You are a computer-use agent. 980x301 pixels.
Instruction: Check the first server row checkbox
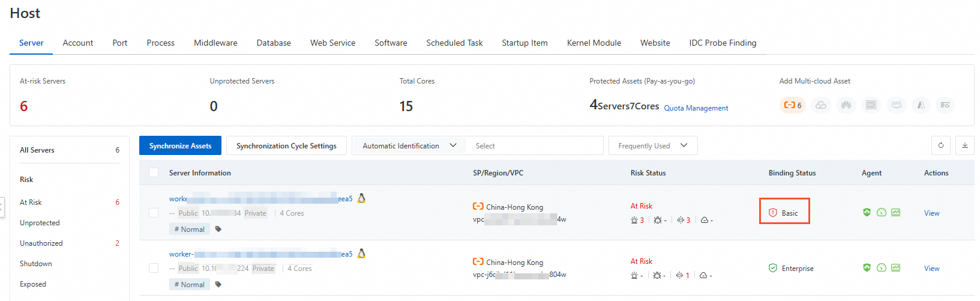coord(154,213)
